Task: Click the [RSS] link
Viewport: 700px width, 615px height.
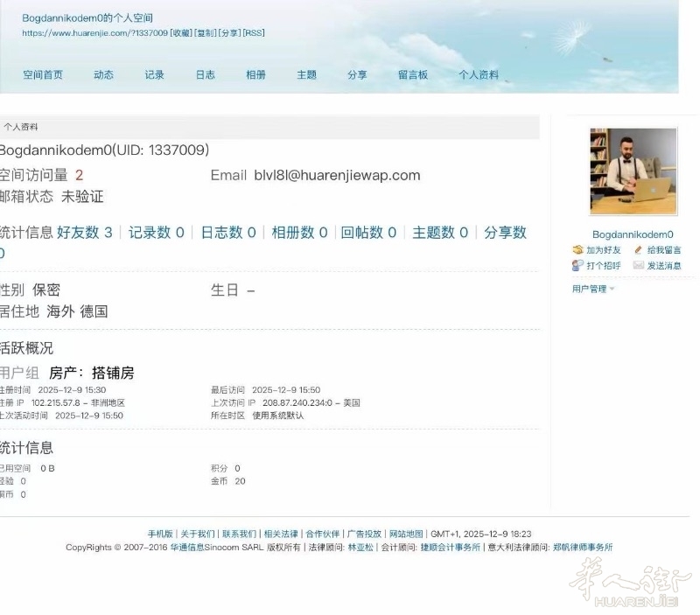Action: coord(254,33)
